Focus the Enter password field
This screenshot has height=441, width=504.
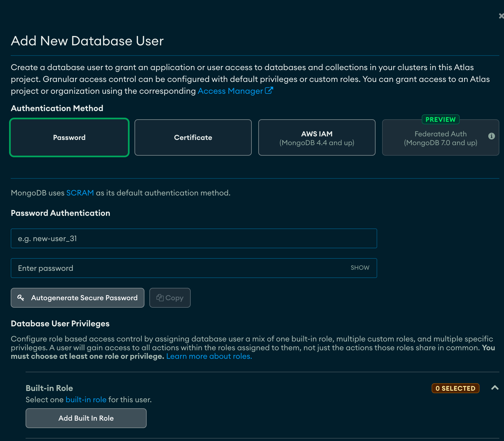tap(194, 268)
